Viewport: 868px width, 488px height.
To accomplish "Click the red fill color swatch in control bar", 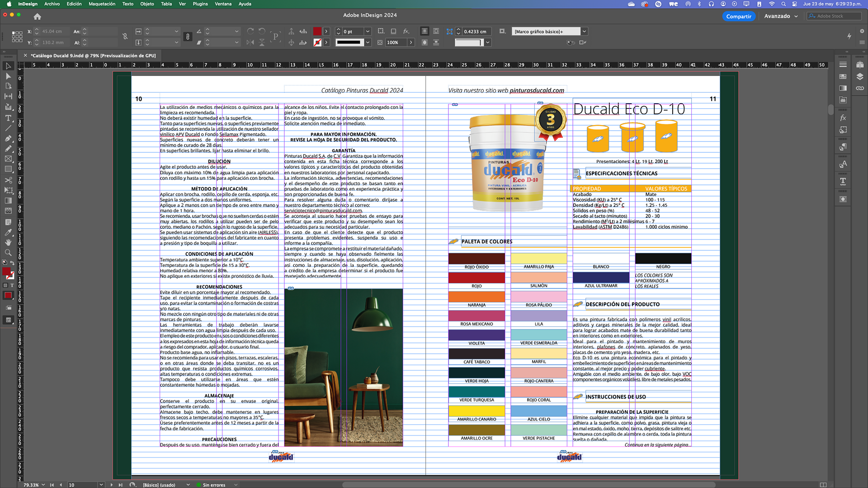I will pyautogui.click(x=317, y=32).
